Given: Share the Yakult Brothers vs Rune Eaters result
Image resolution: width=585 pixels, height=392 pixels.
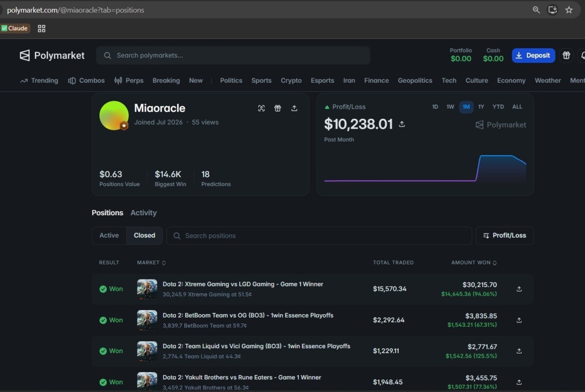Looking at the screenshot, I should point(519,382).
